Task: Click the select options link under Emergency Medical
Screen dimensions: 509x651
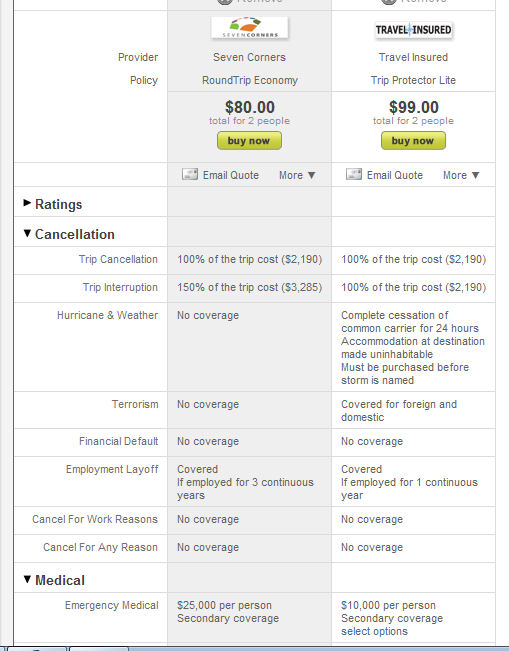Action: [x=374, y=631]
